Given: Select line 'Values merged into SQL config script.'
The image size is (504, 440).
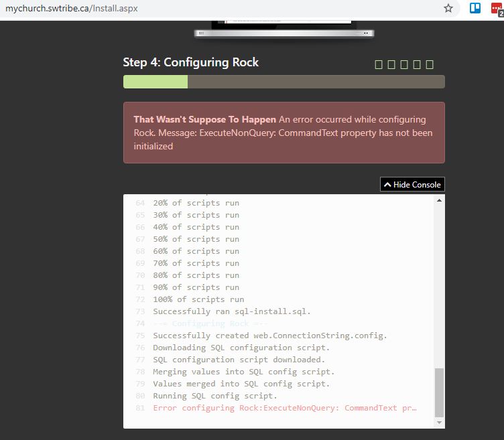Looking at the screenshot, I should point(241,384).
